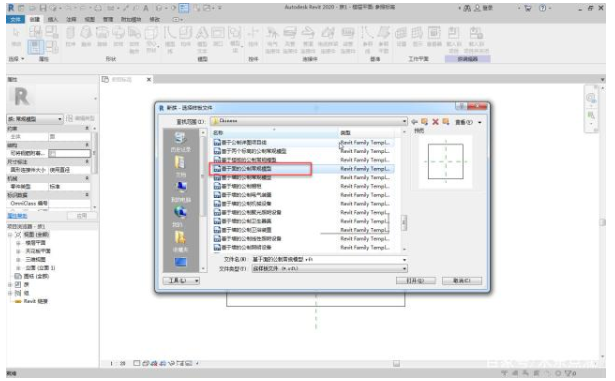Screen dimensions: 615x381
Task: Select the Reference Line tool in ribbon
Action: click(x=367, y=39)
